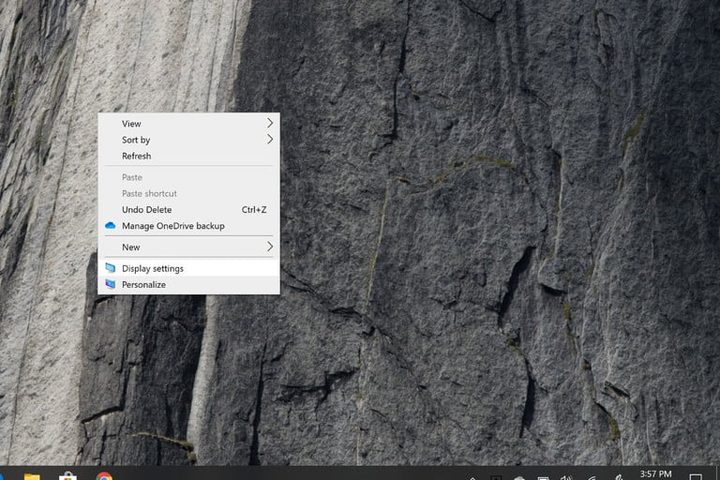Image resolution: width=720 pixels, height=480 pixels.
Task: Choose Sort by in the context menu
Action: tap(189, 140)
